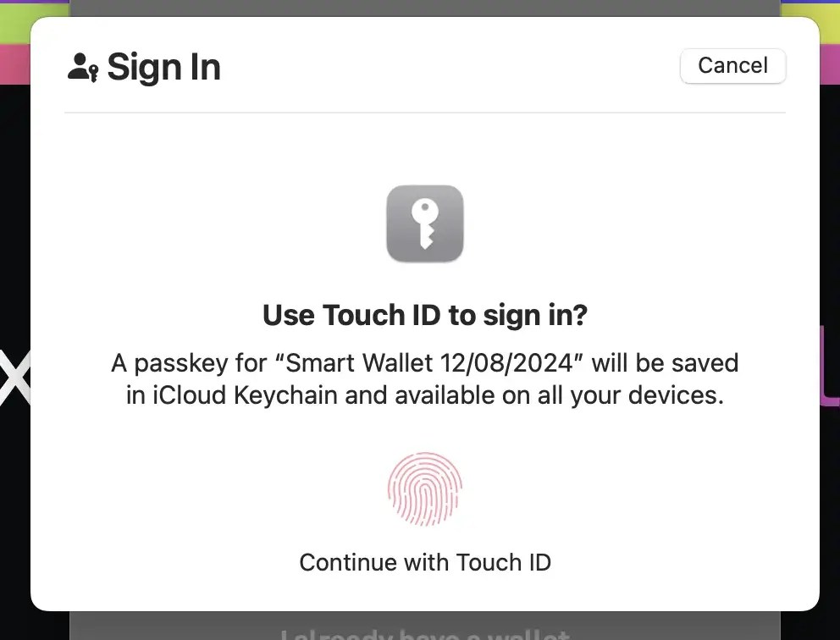The height and width of the screenshot is (640, 840).
Task: Select the Touch ID fingerprint sensor graphic
Action: (x=424, y=489)
